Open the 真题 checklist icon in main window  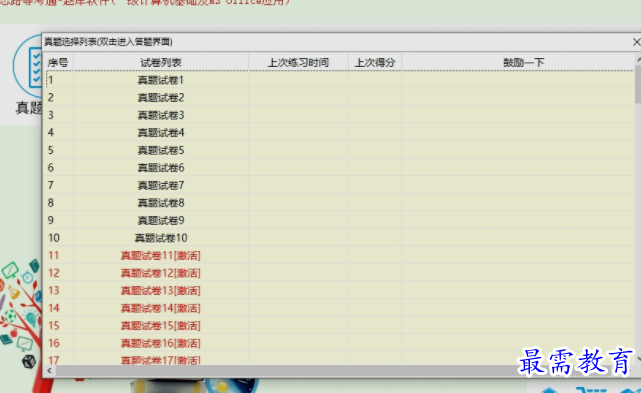[28, 67]
